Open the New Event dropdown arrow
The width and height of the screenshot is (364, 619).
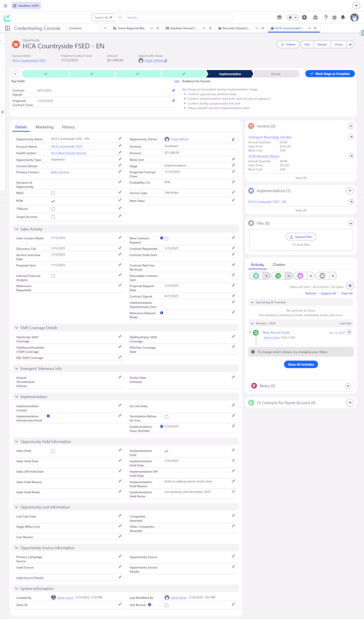[311, 276]
